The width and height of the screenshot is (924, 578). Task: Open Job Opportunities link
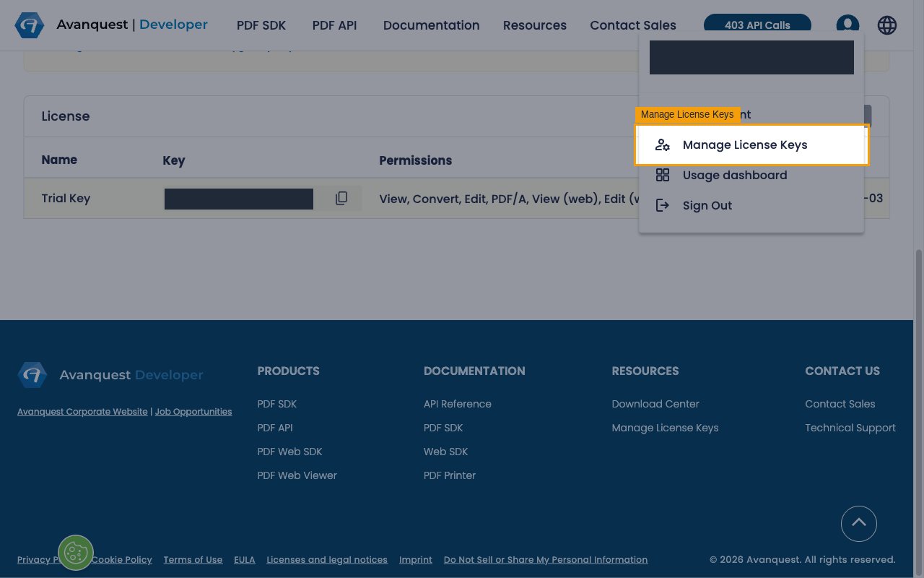pos(193,412)
